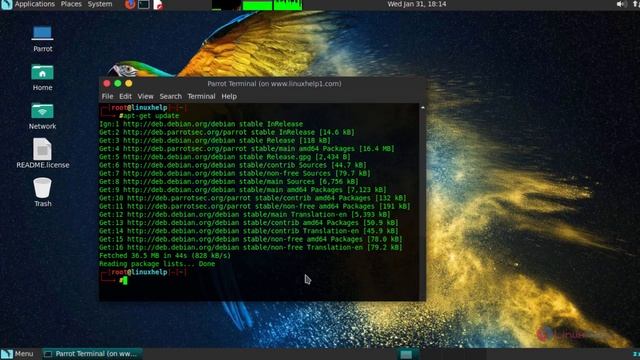Open the terminal Help menu

click(229, 96)
